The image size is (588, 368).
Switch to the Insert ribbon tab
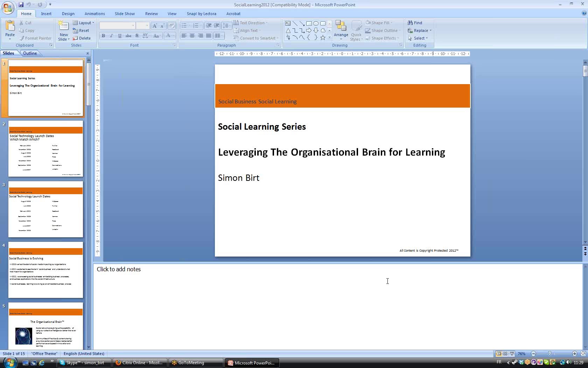coord(46,14)
